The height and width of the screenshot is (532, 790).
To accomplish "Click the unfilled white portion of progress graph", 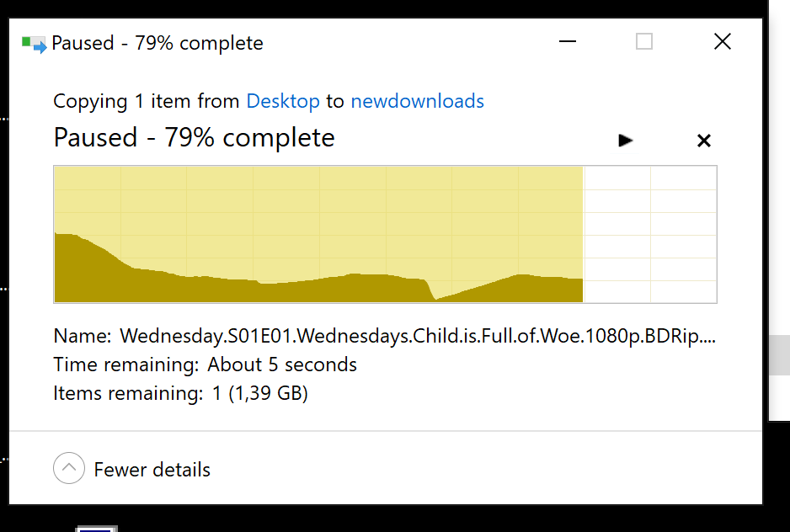I will coord(649,234).
